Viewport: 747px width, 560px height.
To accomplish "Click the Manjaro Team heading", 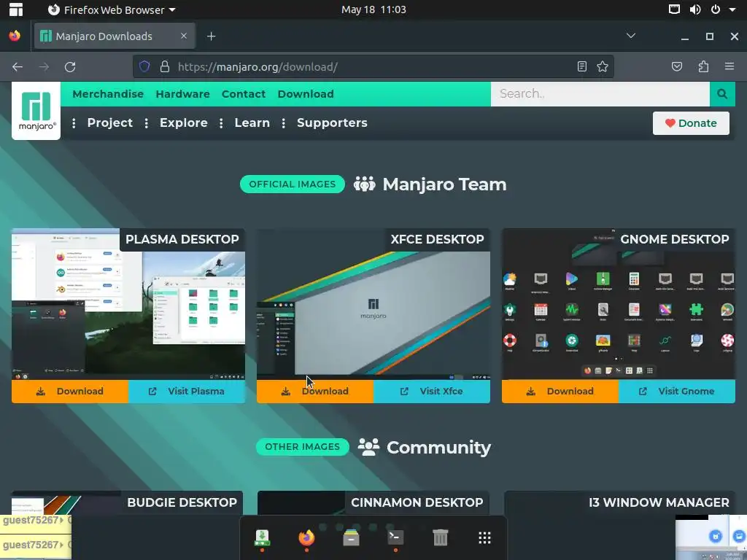I will [444, 184].
